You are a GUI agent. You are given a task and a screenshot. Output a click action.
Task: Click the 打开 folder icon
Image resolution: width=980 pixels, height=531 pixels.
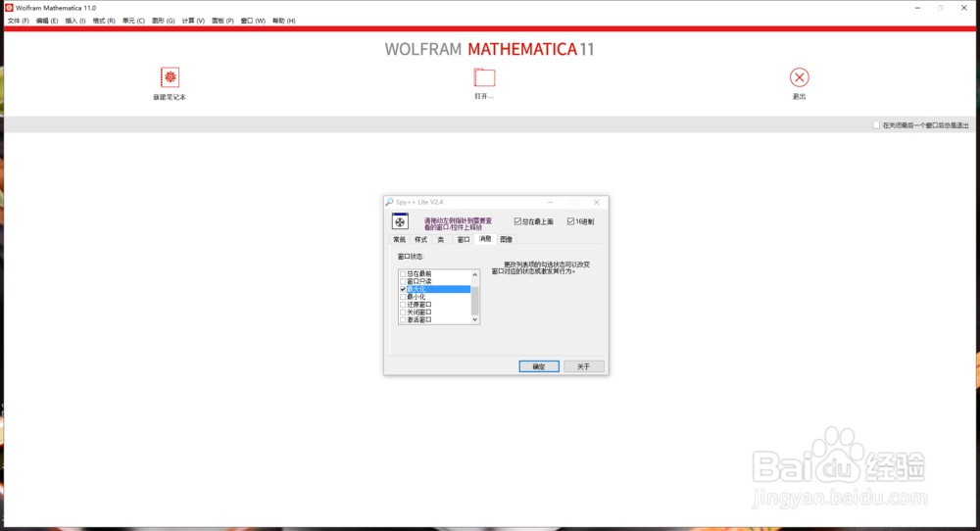[484, 77]
